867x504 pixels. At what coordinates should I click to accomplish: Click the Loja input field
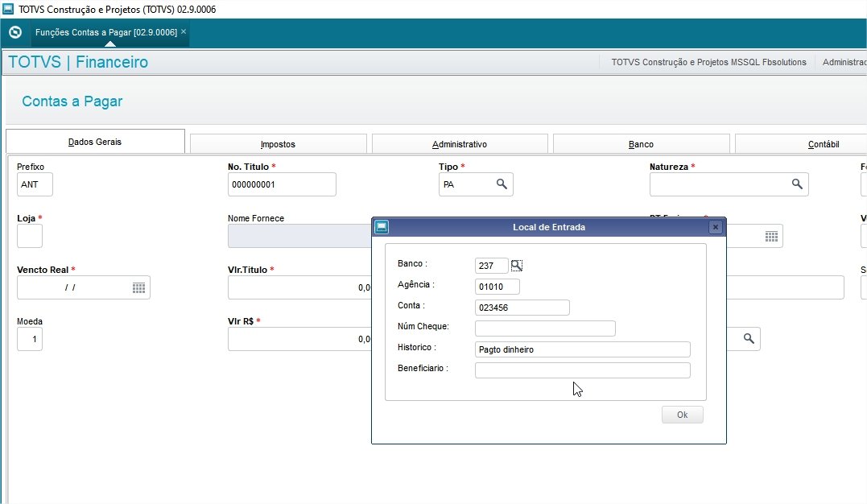(x=30, y=236)
